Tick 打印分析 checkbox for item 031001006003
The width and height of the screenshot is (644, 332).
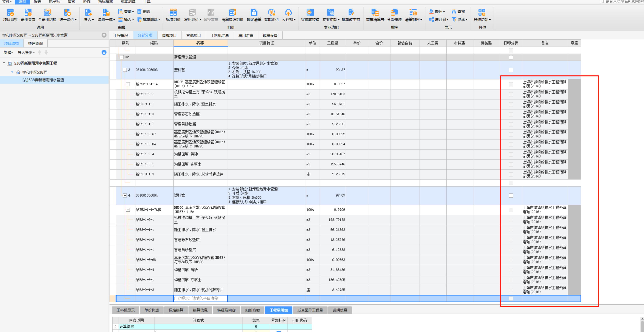coord(511,70)
